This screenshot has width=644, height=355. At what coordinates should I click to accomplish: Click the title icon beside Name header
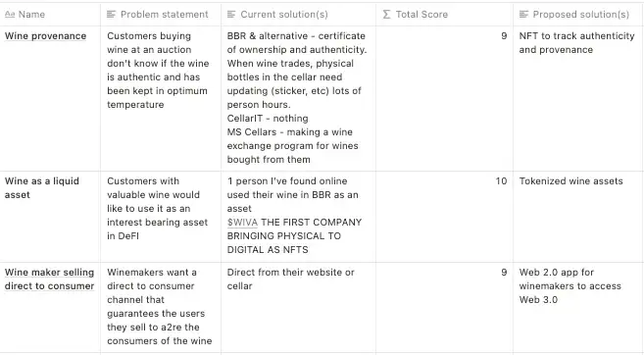(10, 15)
